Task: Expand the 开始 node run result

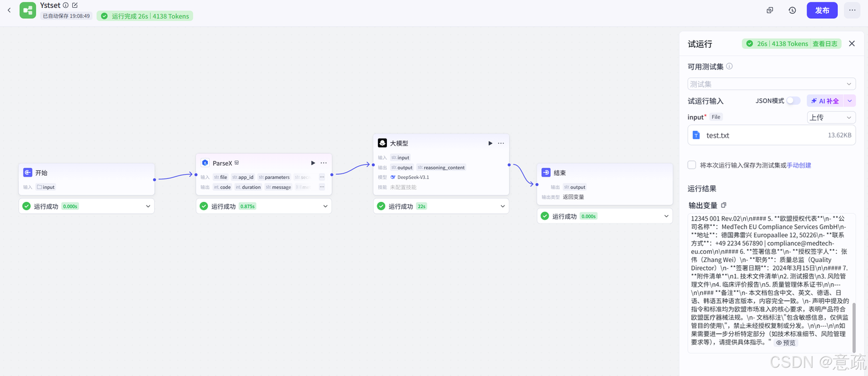Action: point(148,206)
